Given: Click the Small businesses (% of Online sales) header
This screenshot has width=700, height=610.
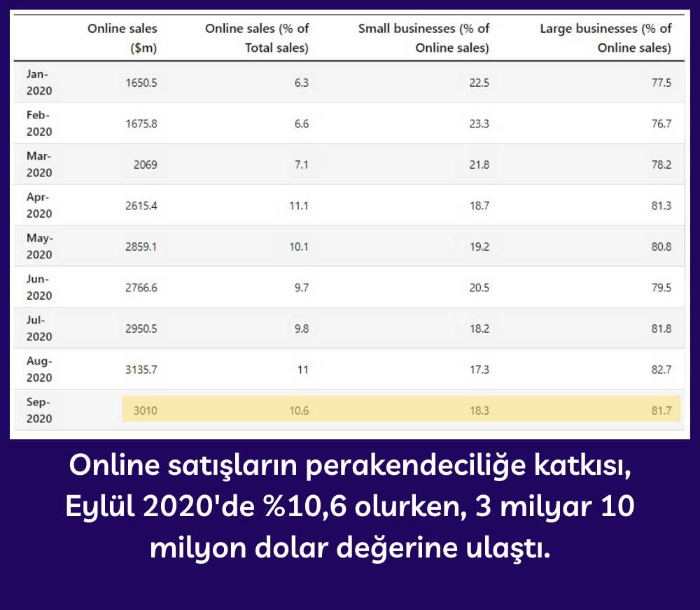Looking at the screenshot, I should [x=424, y=38].
